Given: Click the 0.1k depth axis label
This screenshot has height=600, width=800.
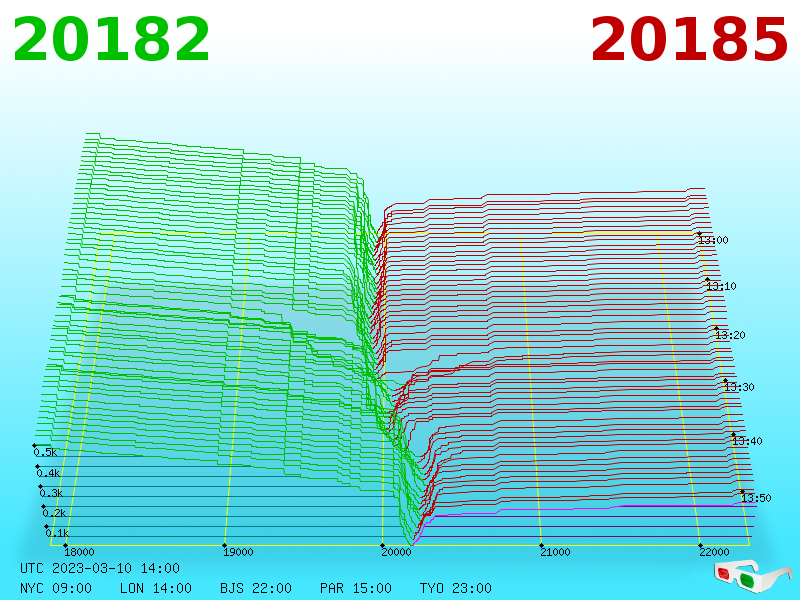Looking at the screenshot, I should (57, 533).
